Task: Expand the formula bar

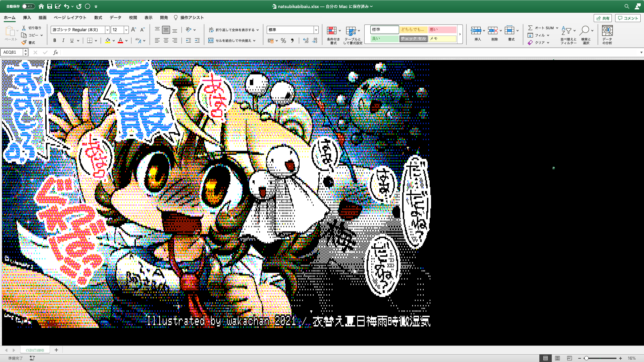Action: pyautogui.click(x=641, y=52)
